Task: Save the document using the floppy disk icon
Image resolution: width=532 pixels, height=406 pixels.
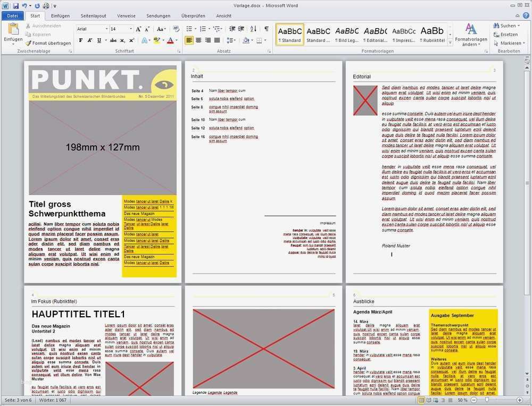Action: pos(15,6)
